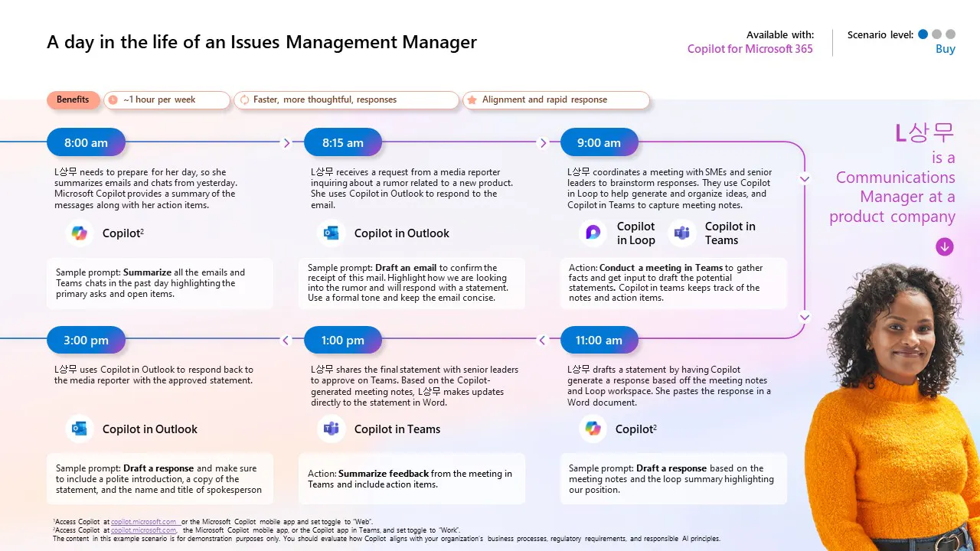Click the 'Draft a response and make sure' prompt
The width and height of the screenshot is (980, 551).
point(160,479)
